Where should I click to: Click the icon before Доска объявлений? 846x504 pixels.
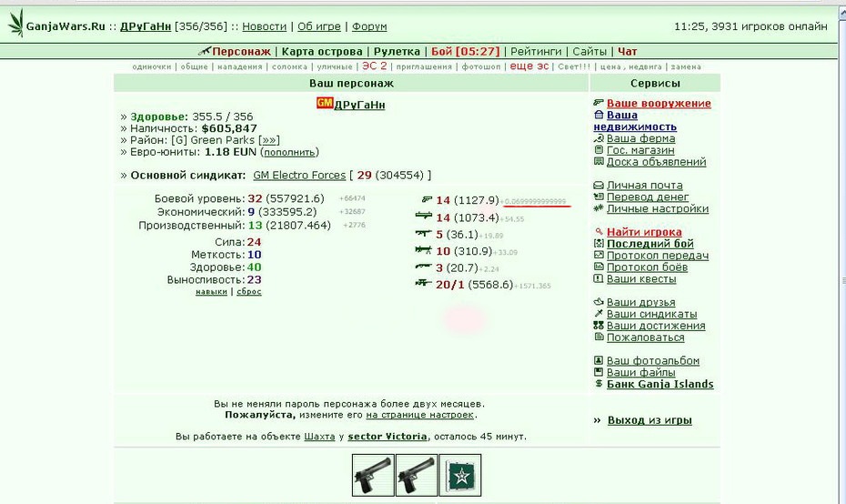(x=599, y=161)
